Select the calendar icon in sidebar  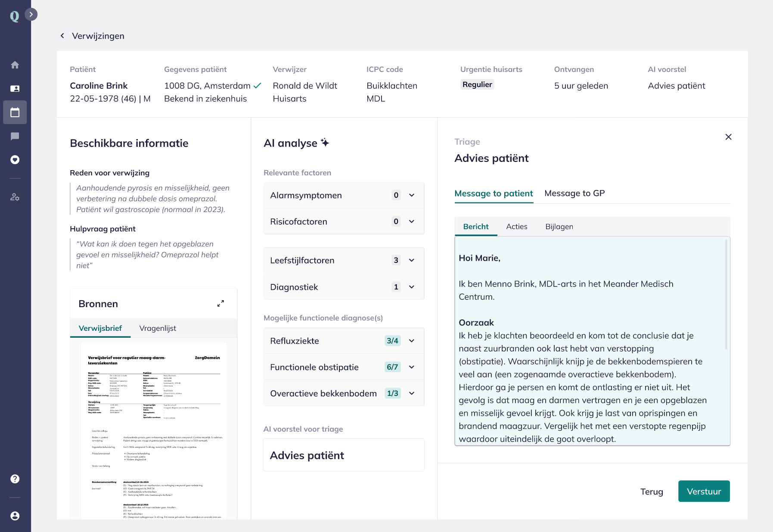(15, 112)
